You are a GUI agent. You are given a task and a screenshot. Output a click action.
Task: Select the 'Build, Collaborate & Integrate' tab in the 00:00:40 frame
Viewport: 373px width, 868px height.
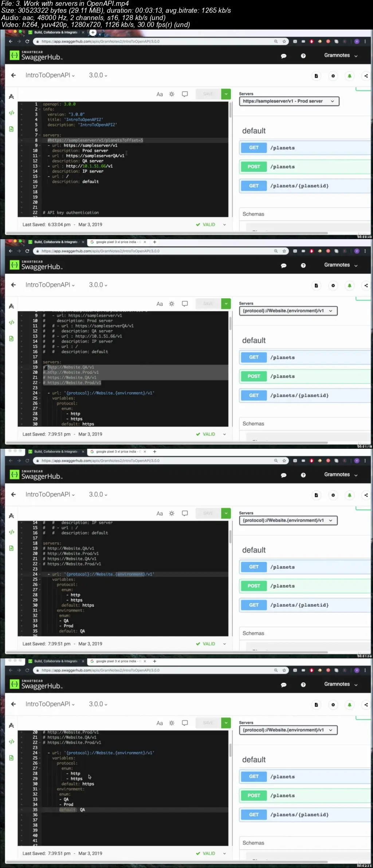coord(56,32)
